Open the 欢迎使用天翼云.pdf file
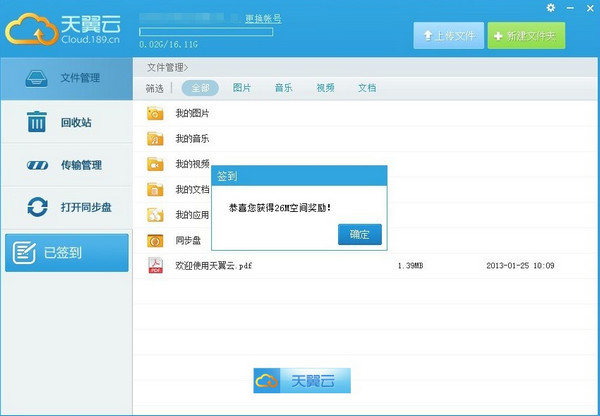This screenshot has height=416, width=600. point(214,266)
